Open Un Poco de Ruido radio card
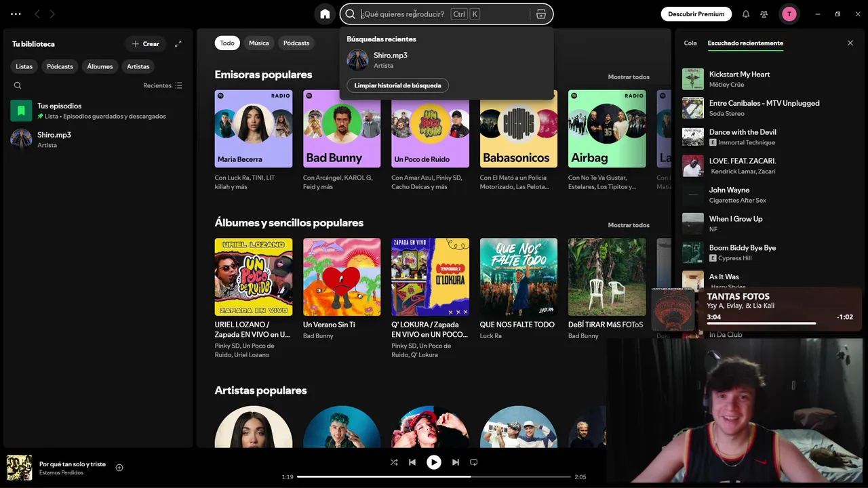868x488 pixels. (x=430, y=140)
